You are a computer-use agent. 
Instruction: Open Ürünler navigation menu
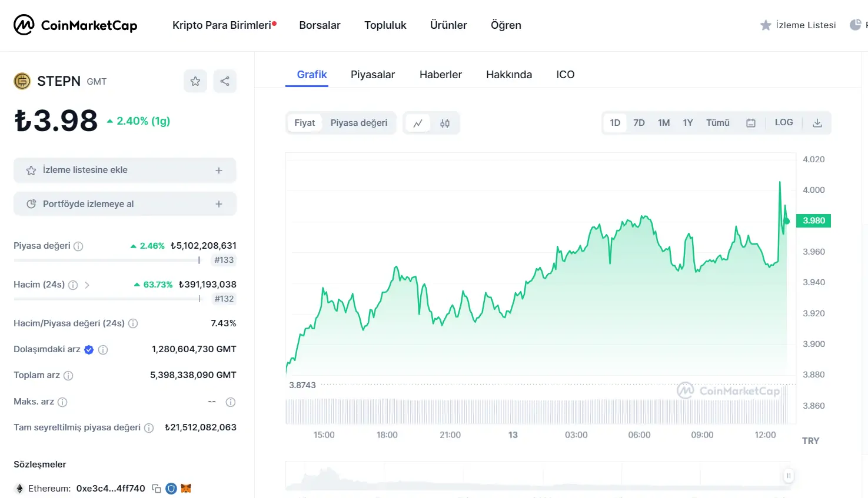(448, 25)
